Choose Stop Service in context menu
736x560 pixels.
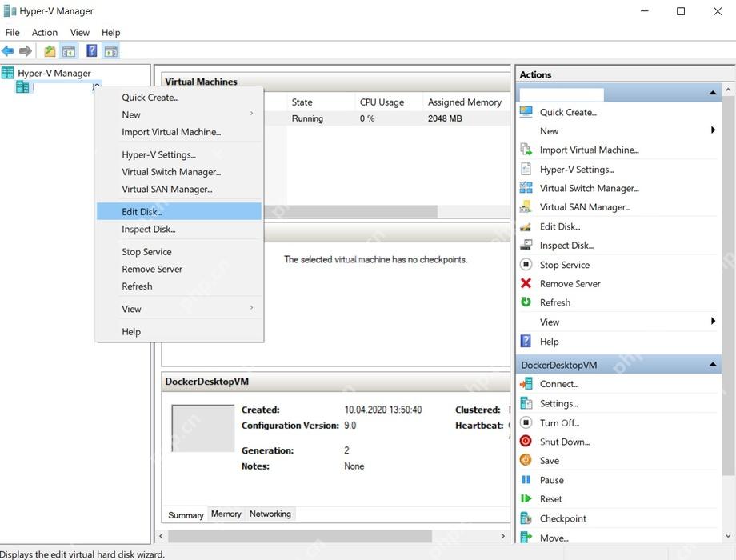[179, 252]
